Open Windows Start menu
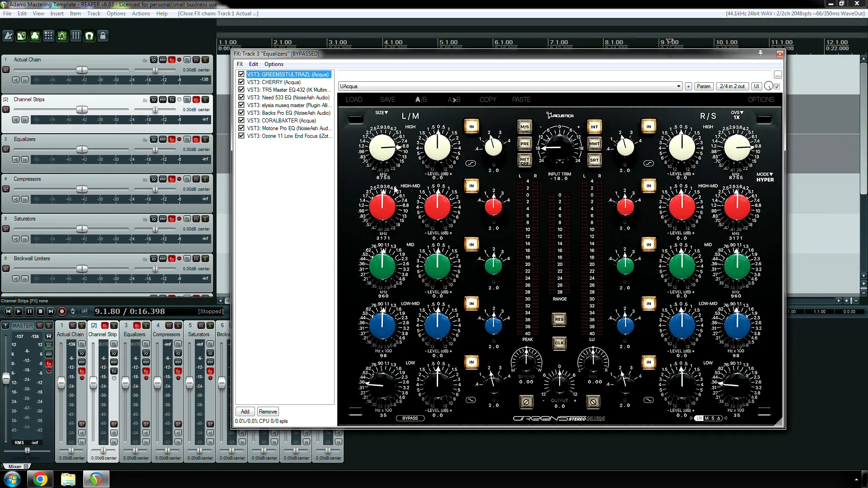Screen dimensions: 868x488 (x=12, y=479)
